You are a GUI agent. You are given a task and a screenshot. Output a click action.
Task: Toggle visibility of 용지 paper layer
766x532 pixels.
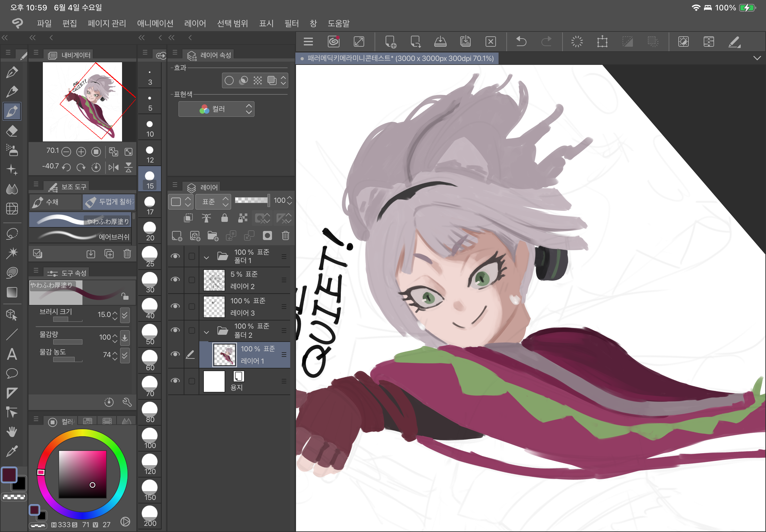coord(175,381)
